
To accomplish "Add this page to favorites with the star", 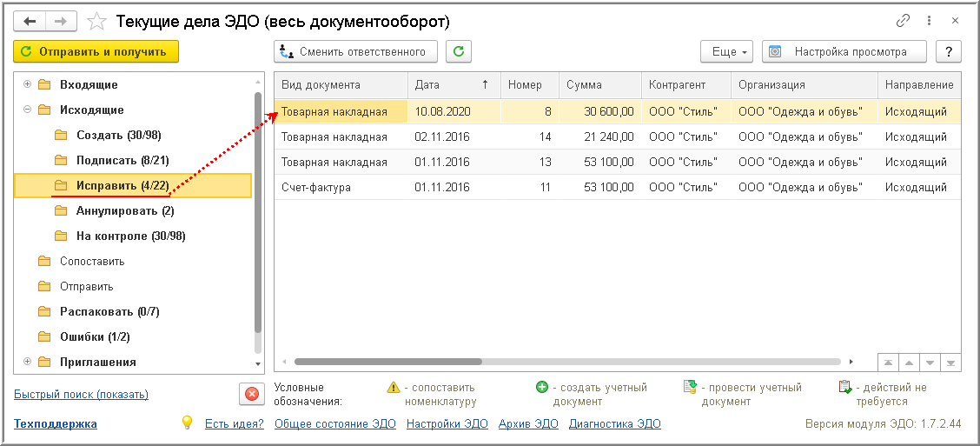I will (97, 21).
